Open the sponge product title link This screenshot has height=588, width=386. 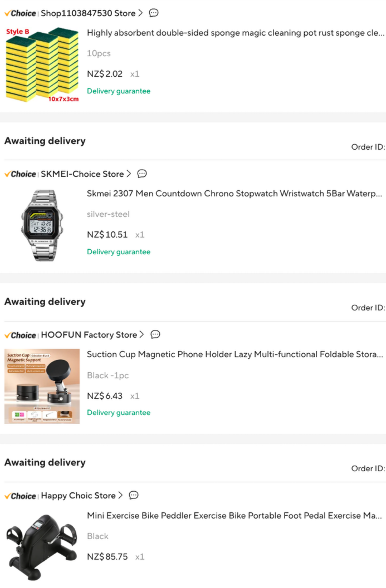point(236,33)
